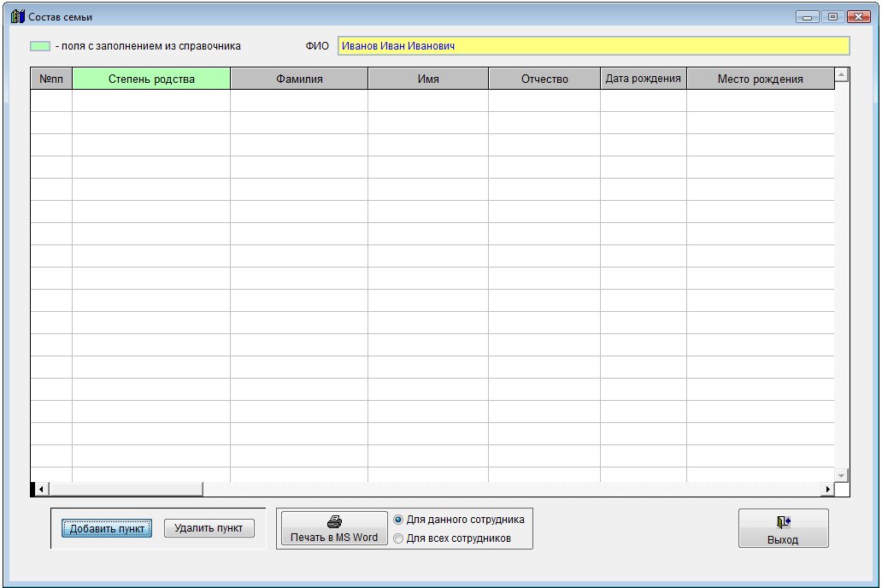The height and width of the screenshot is (588, 882).
Task: Click 'Место рождения' column header
Action: pyautogui.click(x=761, y=79)
